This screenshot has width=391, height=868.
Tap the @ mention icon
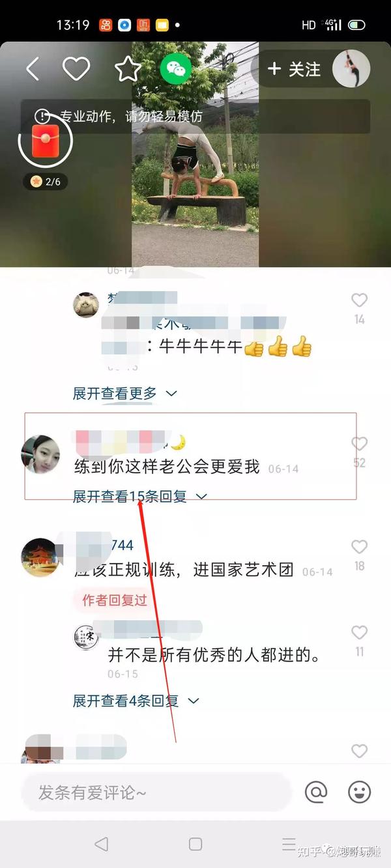point(316,792)
